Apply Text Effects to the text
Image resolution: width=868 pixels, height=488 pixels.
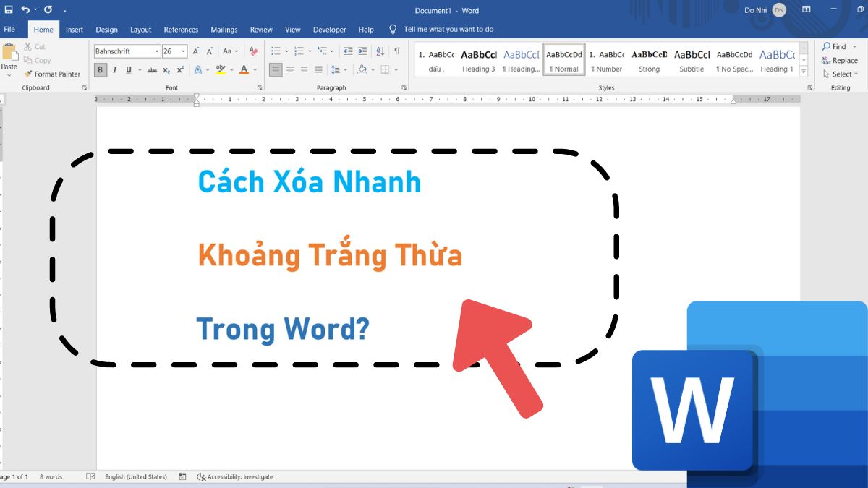200,70
